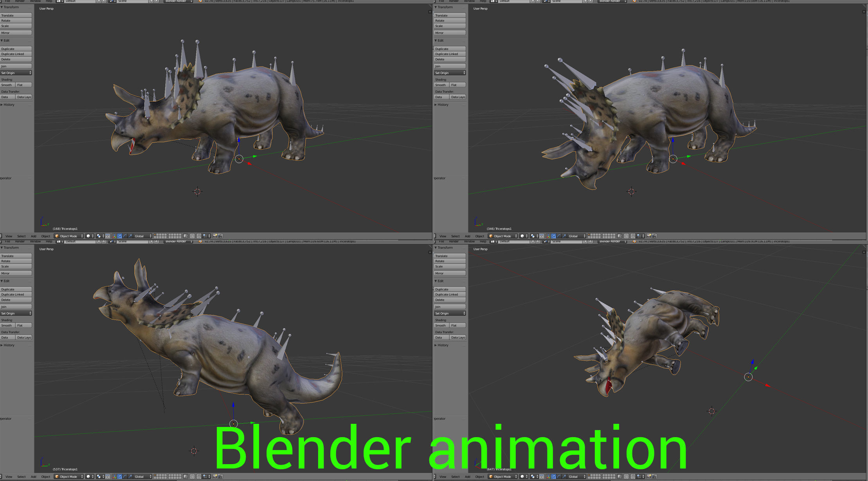
Task: Toggle proportional editing in frame 346 header
Action: point(626,236)
